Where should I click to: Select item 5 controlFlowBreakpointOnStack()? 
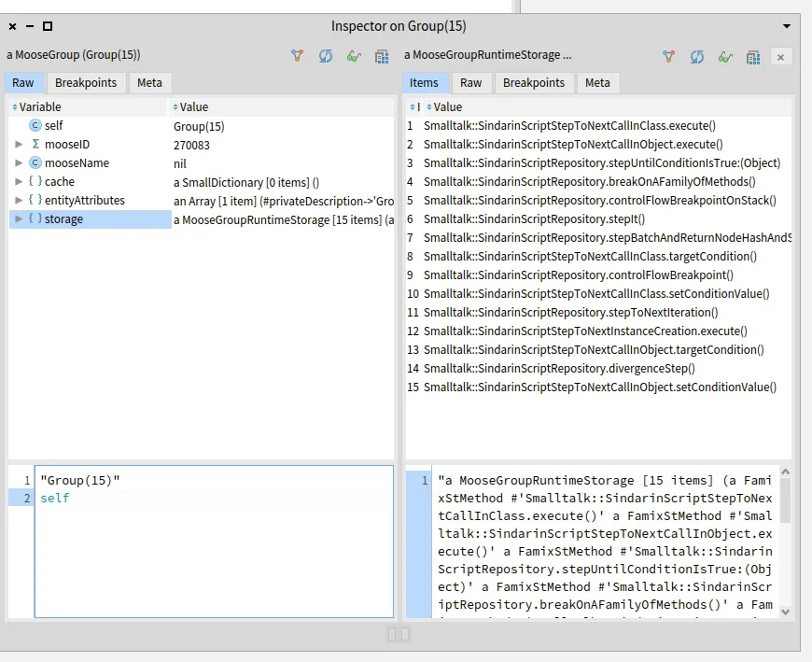[598, 201]
